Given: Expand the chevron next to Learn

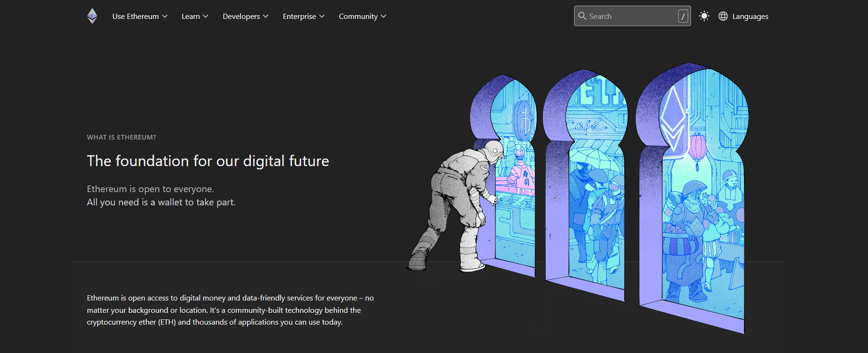Looking at the screenshot, I should [x=205, y=16].
